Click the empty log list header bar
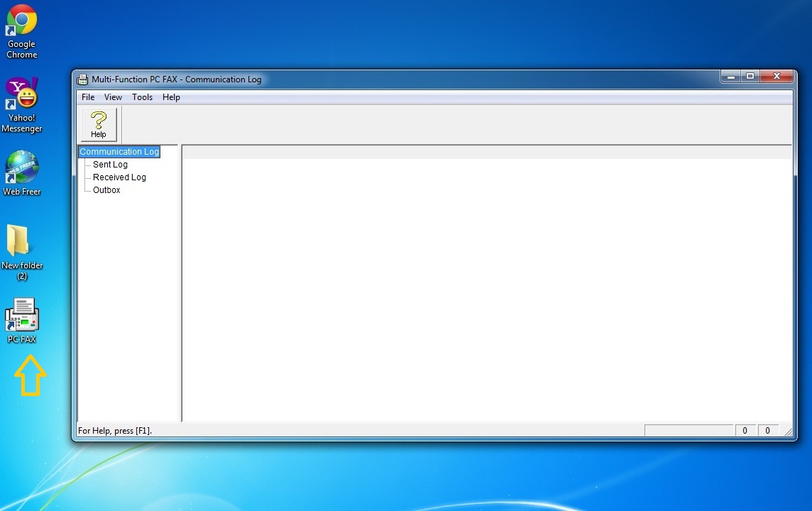 click(x=486, y=152)
